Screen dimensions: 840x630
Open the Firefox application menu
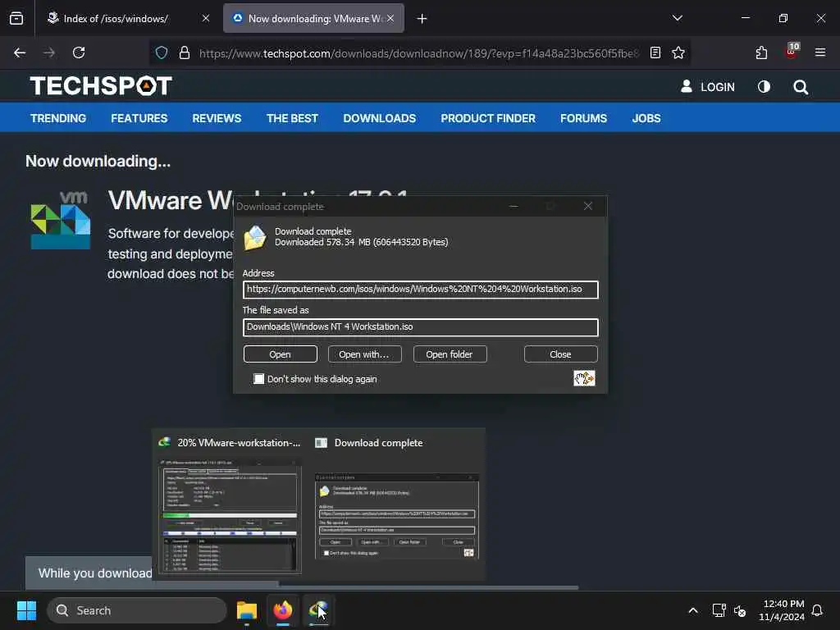click(820, 52)
